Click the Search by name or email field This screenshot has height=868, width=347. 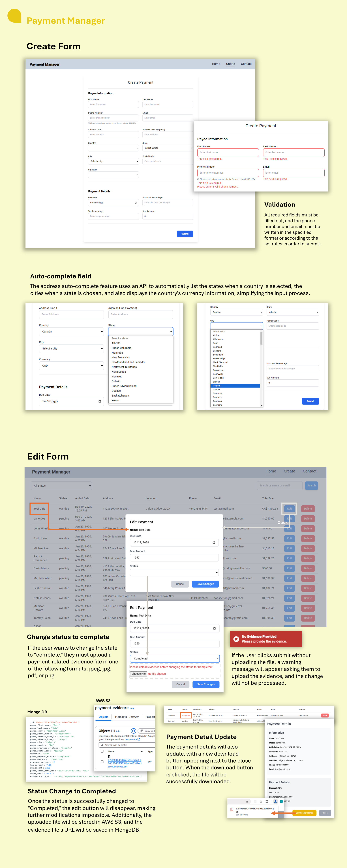pyautogui.click(x=280, y=486)
